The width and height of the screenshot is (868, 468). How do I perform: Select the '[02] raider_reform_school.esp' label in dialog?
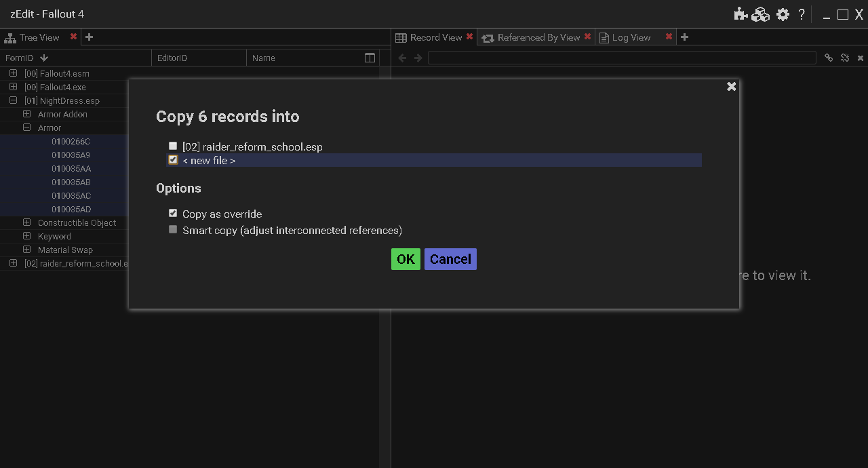click(x=252, y=147)
